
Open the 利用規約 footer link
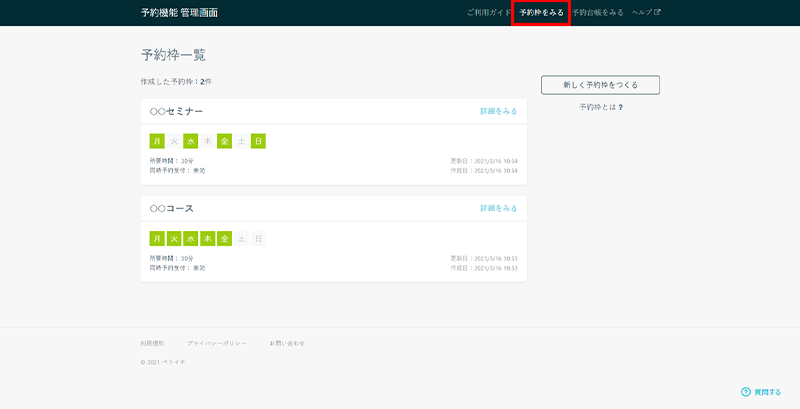[152, 343]
